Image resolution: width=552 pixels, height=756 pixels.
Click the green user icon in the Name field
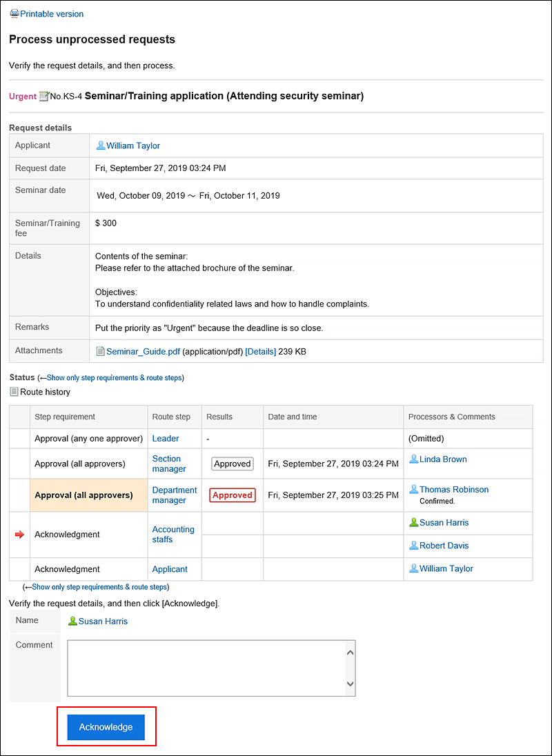pyautogui.click(x=72, y=621)
